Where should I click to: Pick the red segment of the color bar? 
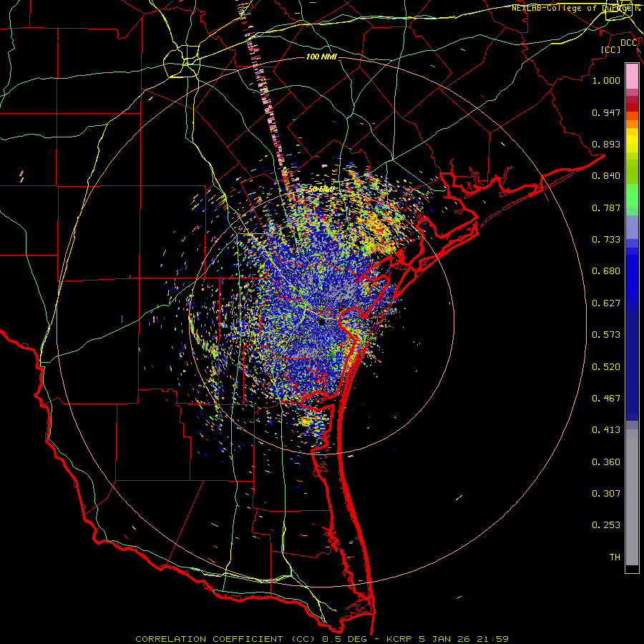[632, 107]
